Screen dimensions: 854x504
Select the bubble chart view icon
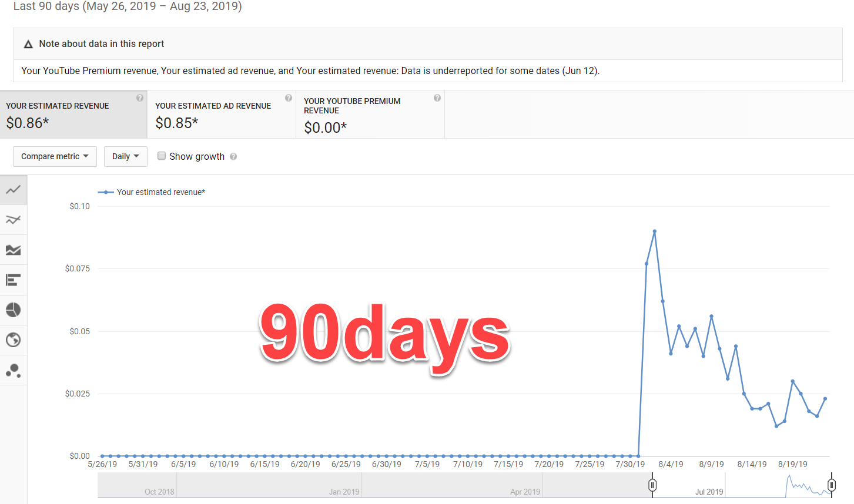pos(14,370)
